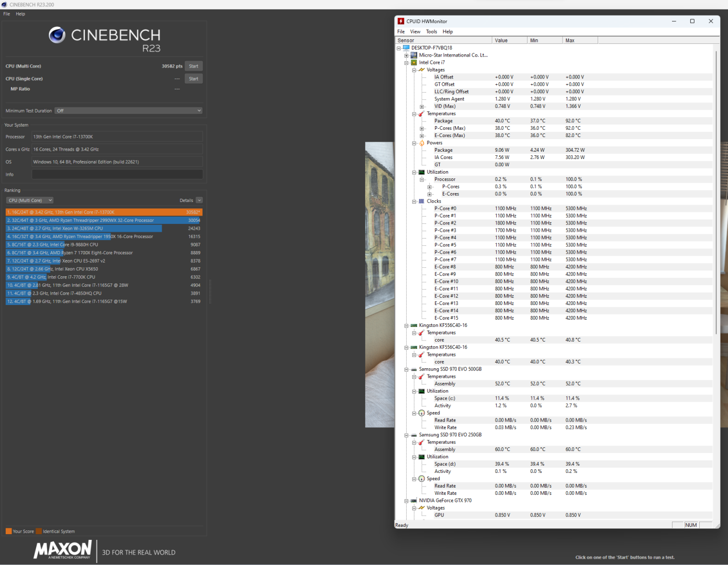The height and width of the screenshot is (565, 728).
Task: Click Speed gauge icon under Samsung 250GB SSD
Action: (421, 479)
